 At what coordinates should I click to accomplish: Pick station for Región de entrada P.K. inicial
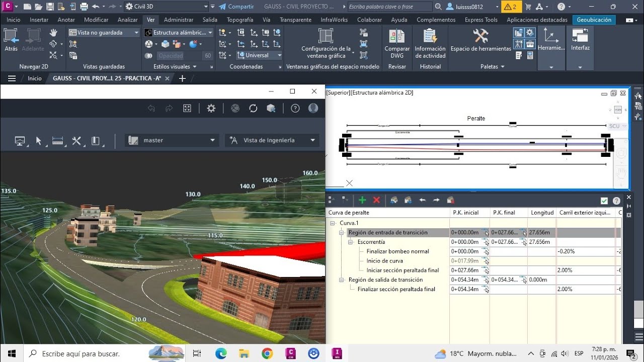[485, 232]
